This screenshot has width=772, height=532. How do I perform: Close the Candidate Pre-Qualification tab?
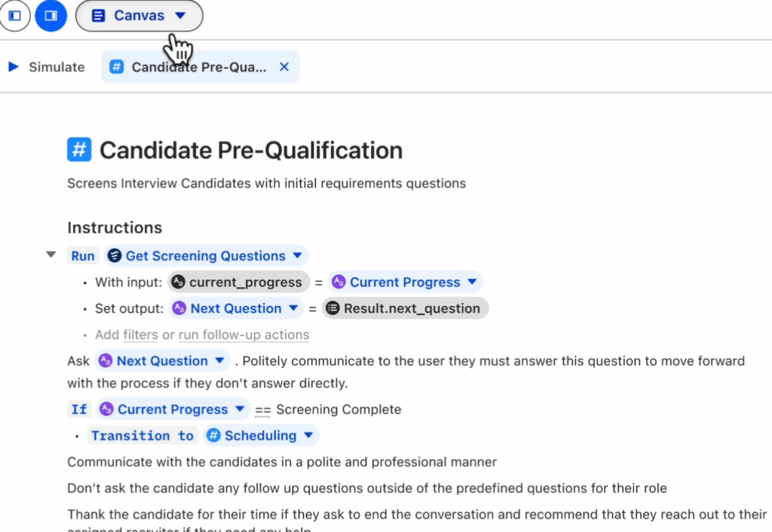click(284, 67)
